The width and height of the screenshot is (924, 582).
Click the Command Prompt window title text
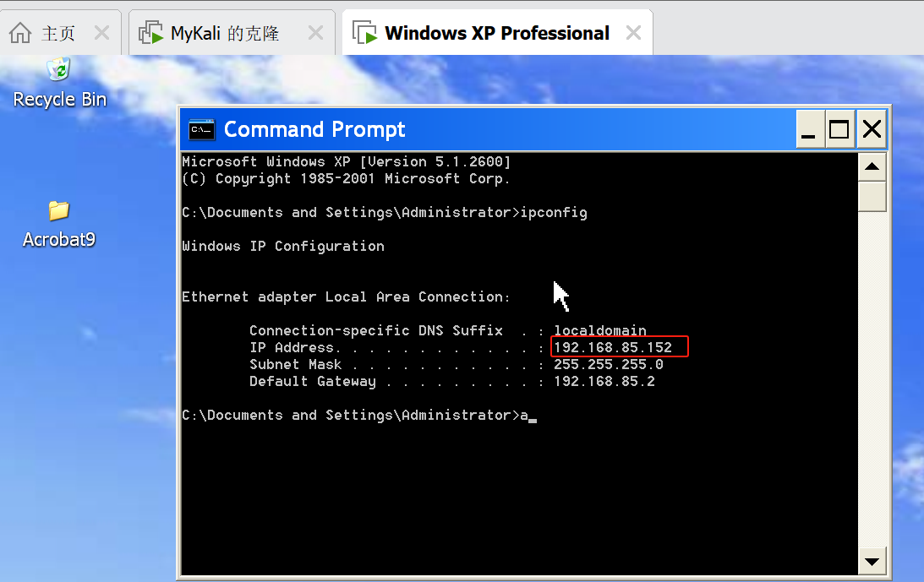tap(314, 129)
